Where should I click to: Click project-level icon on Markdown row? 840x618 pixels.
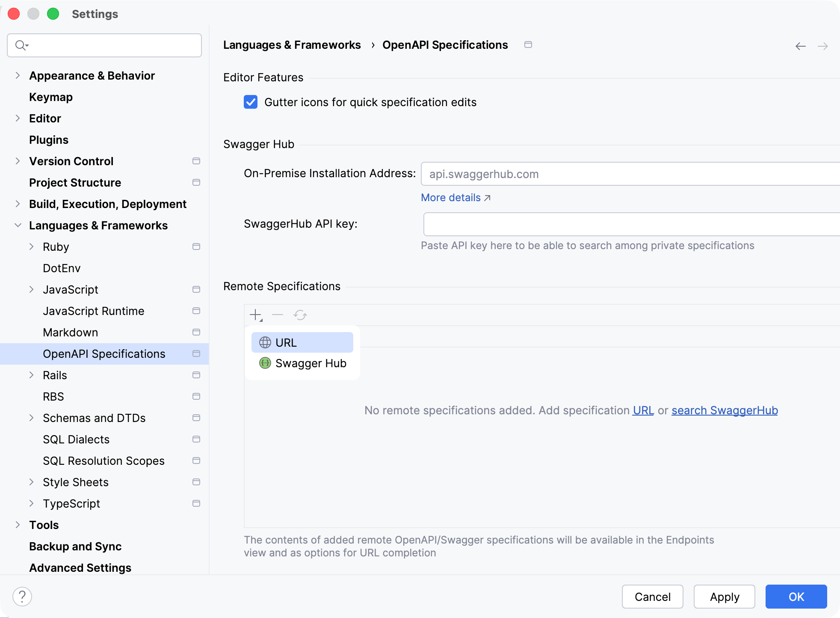196,332
